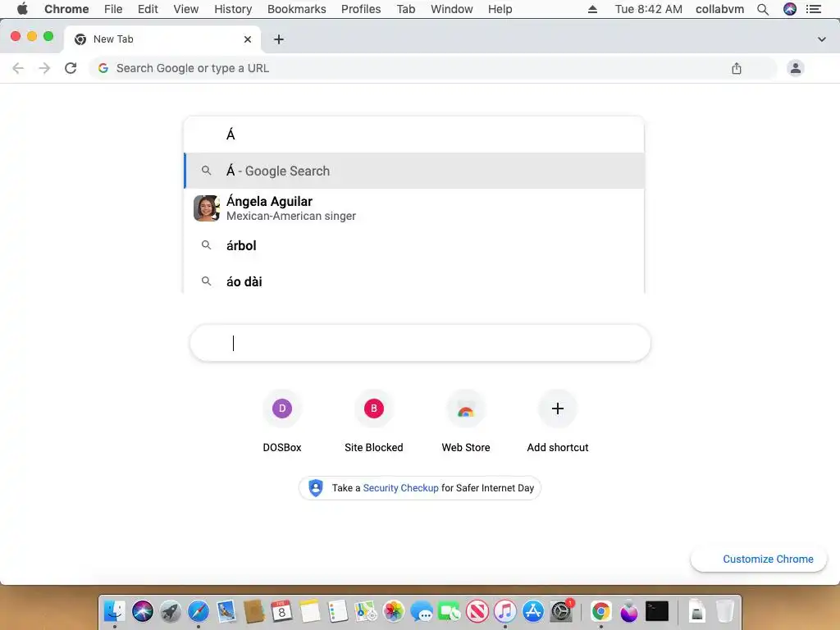The width and height of the screenshot is (840, 630).
Task: Select the New Tab tab
Action: point(162,39)
